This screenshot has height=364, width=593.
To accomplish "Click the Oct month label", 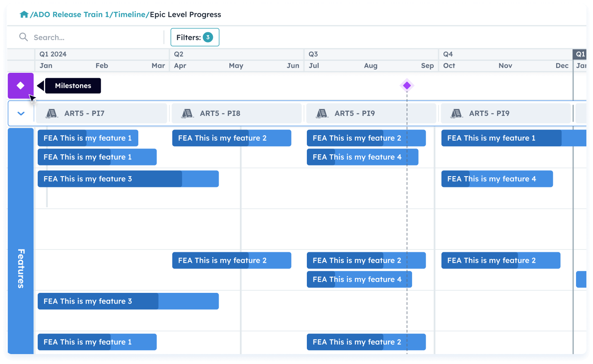I will pos(449,66).
